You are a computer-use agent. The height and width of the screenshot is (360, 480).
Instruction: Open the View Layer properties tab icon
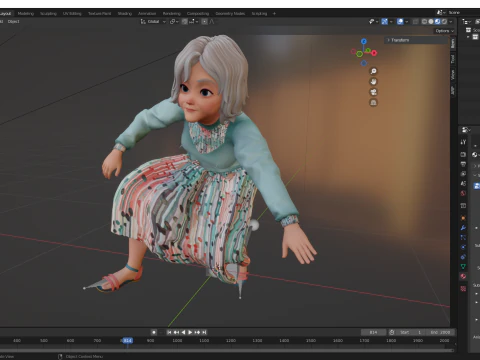463,174
